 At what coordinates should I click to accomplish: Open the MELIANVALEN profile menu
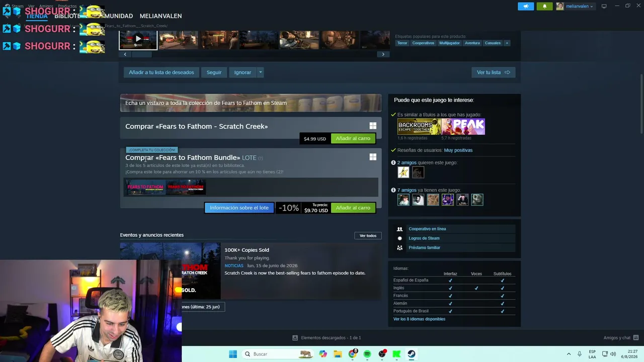[160, 16]
